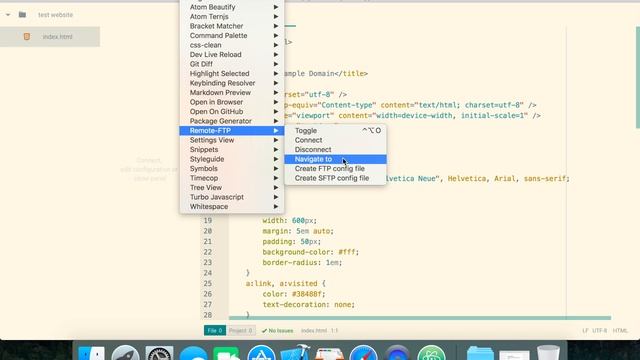Select Create SFTP config file
The height and width of the screenshot is (360, 640).
point(336,178)
